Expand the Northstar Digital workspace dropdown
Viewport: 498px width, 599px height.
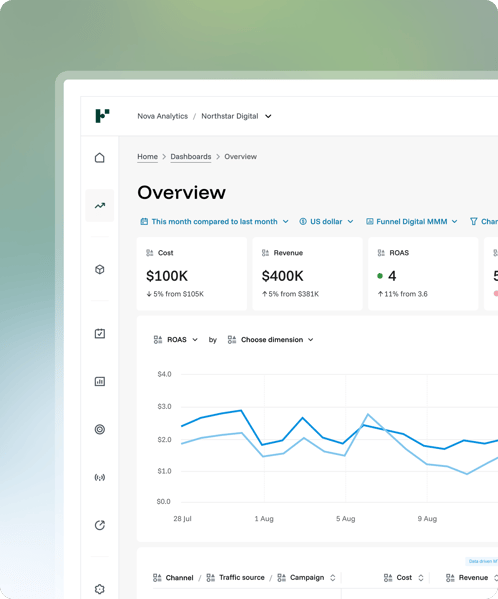tap(236, 116)
